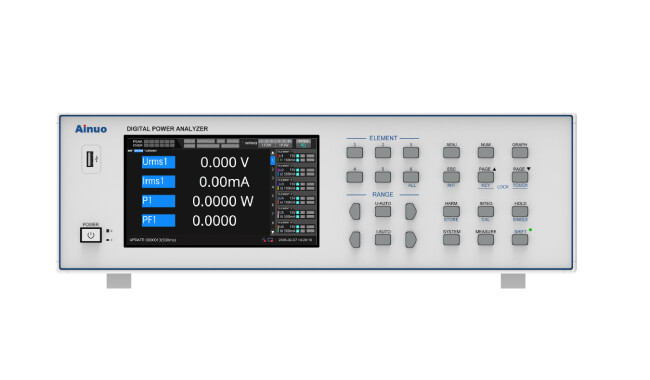
Task: Select the Urms1 label on display
Action: [158, 162]
